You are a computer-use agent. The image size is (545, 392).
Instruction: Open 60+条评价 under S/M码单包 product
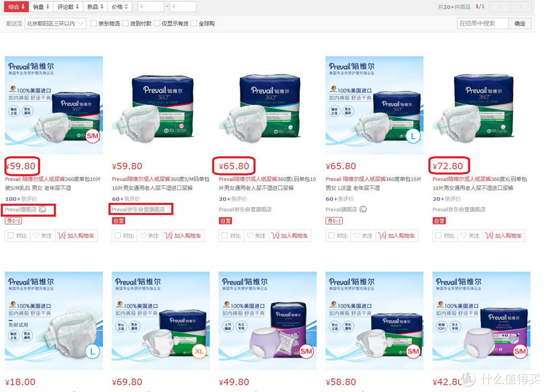[126, 199]
